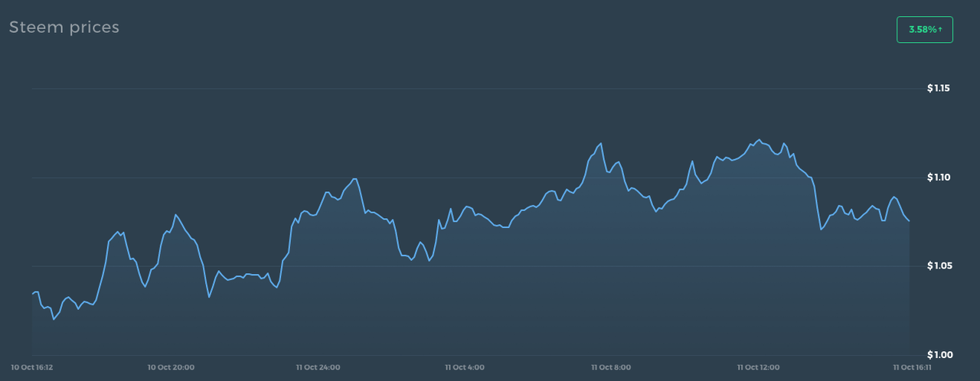Select the 11 Oct 4:00 time label
This screenshot has height=381, width=980.
[464, 368]
